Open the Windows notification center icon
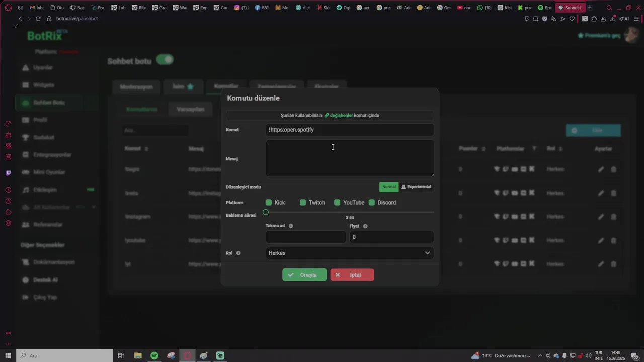 pyautogui.click(x=635, y=355)
